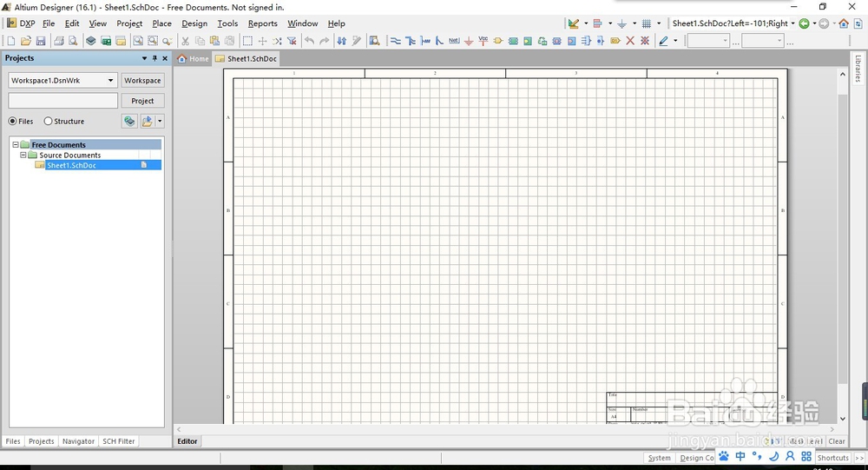Activate the cross probe tool
Screen dimensions: 868x470
(x=357, y=41)
